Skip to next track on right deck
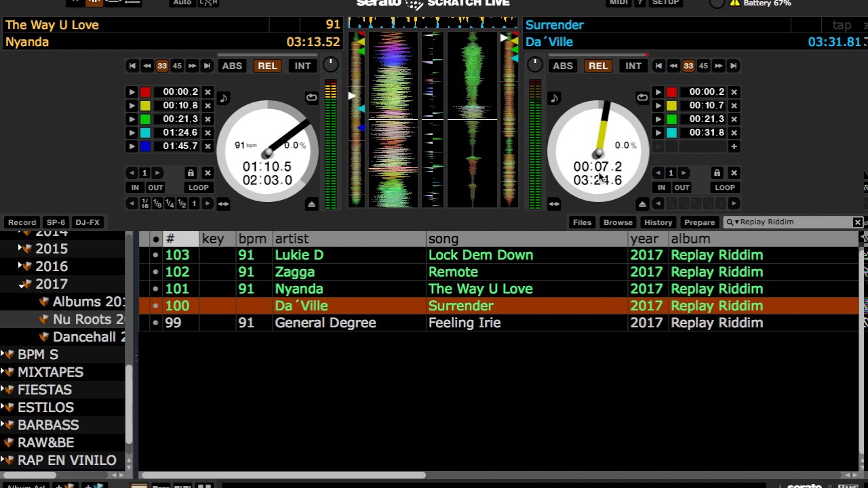The width and height of the screenshot is (868, 488). [x=733, y=66]
